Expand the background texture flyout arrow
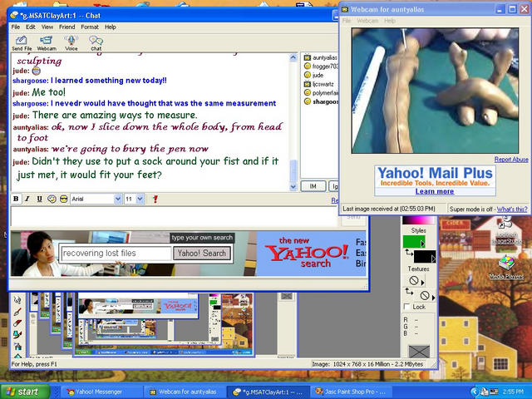The width and height of the screenshot is (532, 399). [x=433, y=298]
